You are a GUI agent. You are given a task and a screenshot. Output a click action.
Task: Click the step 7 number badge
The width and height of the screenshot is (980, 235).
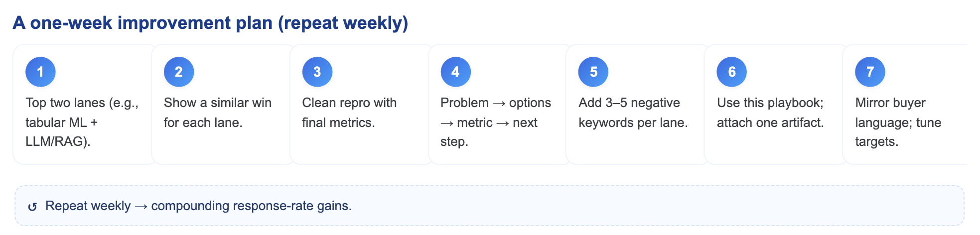click(x=870, y=72)
